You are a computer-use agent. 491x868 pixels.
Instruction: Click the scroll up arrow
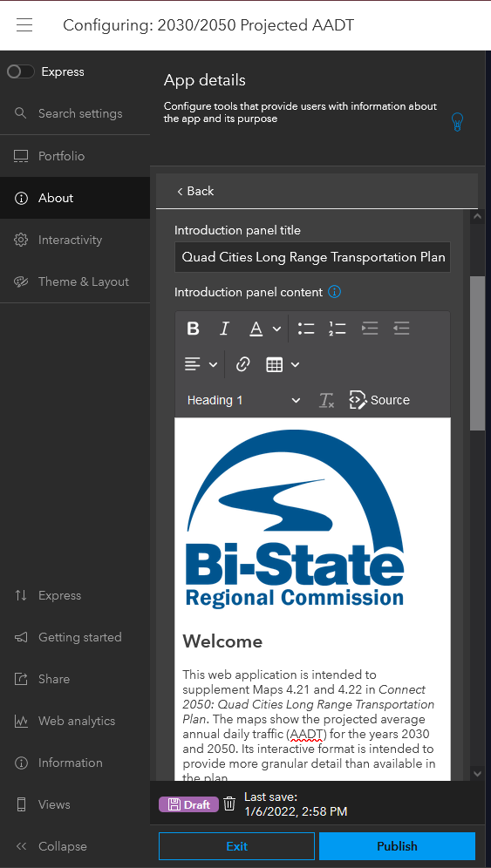click(477, 217)
